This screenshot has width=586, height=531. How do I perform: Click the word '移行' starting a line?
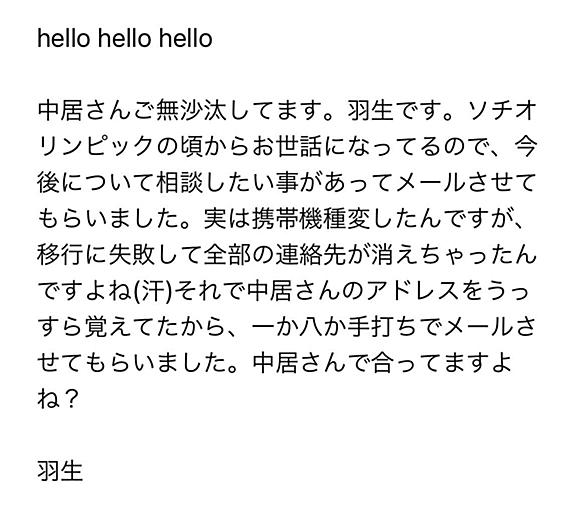tap(60, 255)
